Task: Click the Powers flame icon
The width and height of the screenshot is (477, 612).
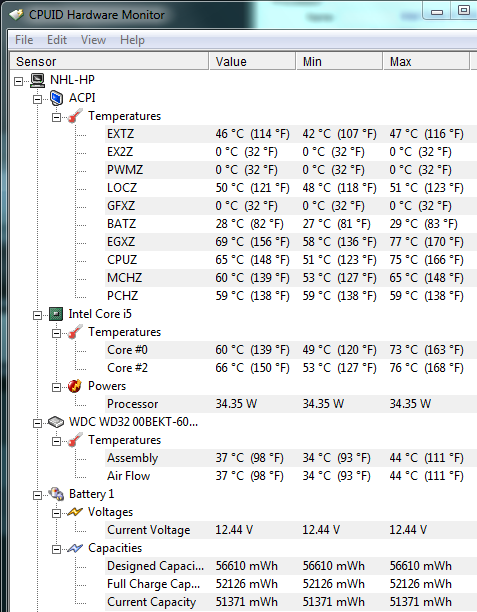Action: click(75, 386)
